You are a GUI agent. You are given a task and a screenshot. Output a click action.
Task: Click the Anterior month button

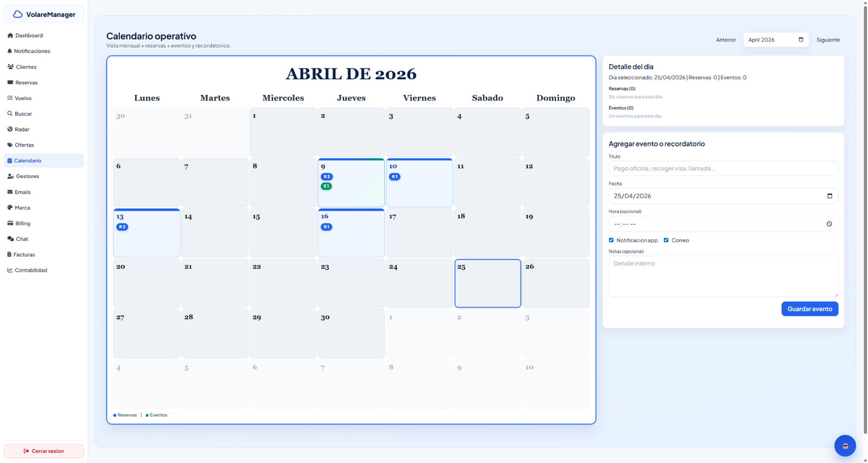click(726, 40)
